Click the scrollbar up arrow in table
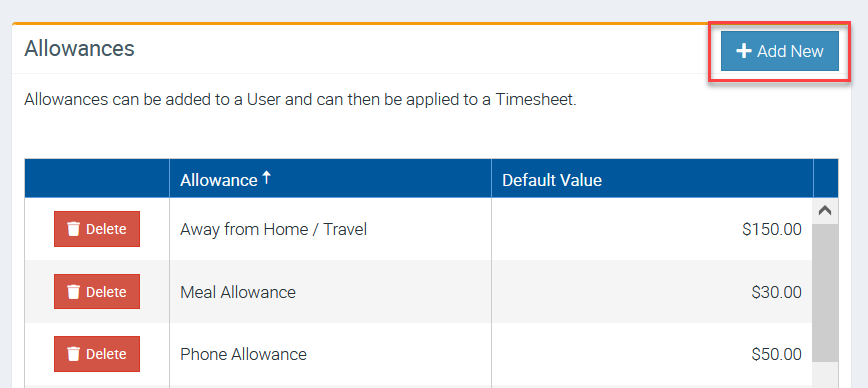Image resolution: width=868 pixels, height=388 pixels. click(x=825, y=211)
